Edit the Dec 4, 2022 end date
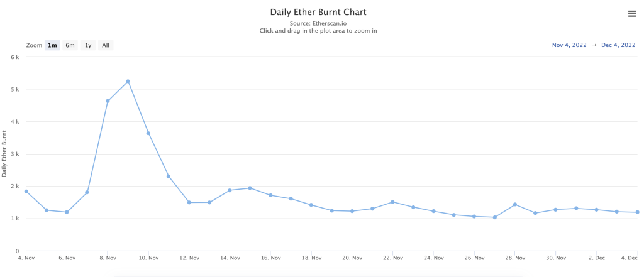 [x=619, y=45]
